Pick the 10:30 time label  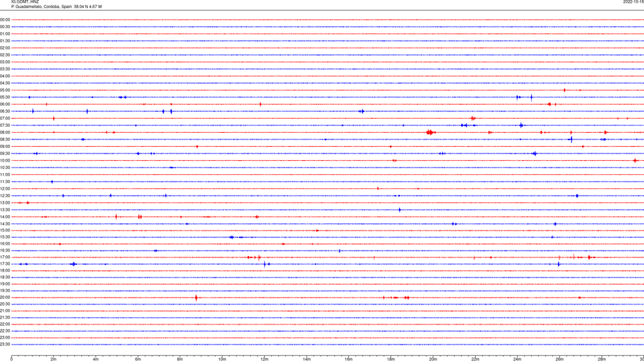(5, 168)
